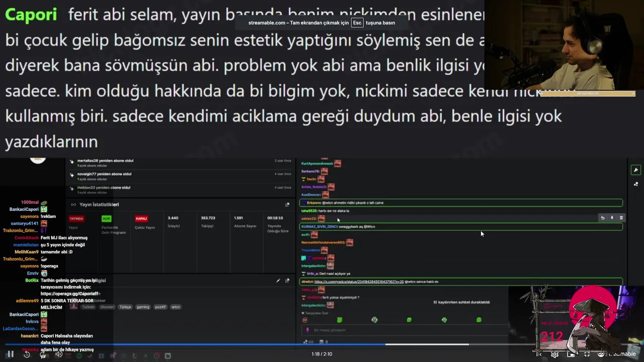Click the 1000mal username in overlay chat
Image resolution: width=644 pixels, height=362 pixels.
(30, 202)
